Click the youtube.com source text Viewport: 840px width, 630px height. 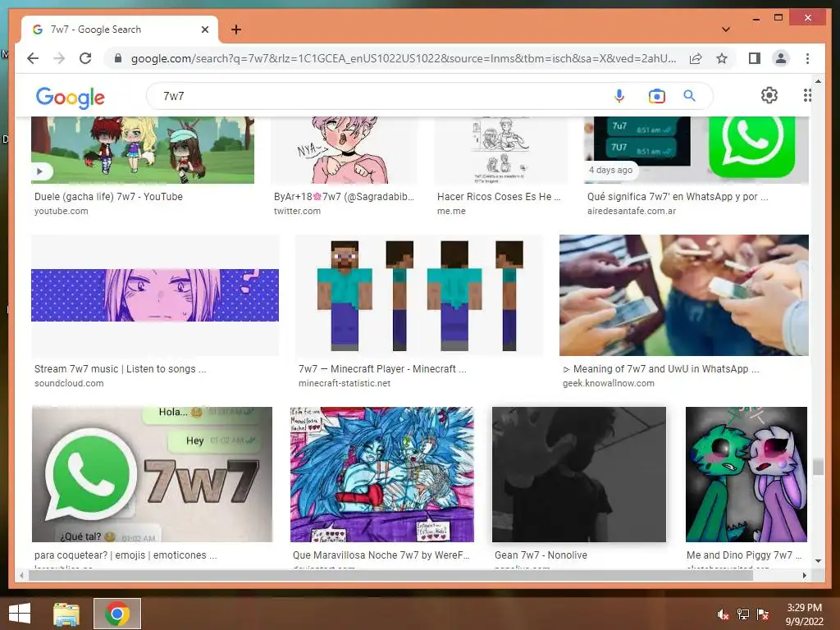[x=61, y=211]
